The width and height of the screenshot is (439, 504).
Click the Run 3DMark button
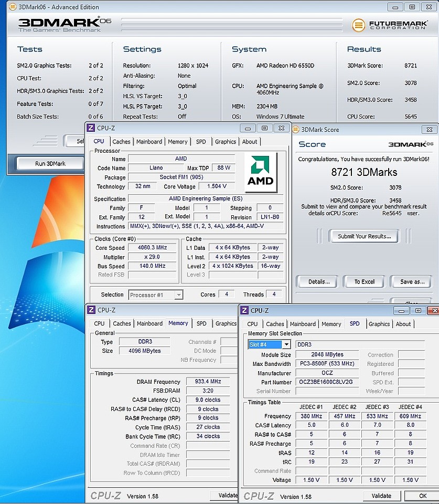point(50,164)
